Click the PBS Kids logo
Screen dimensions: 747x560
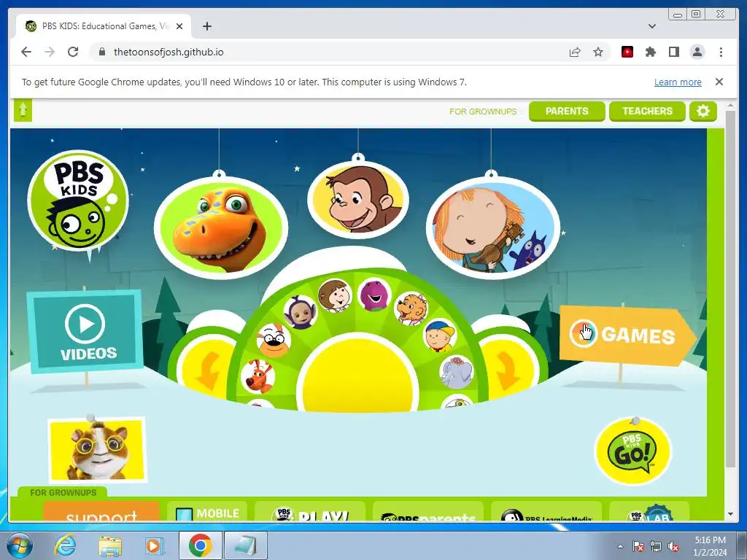tap(78, 202)
